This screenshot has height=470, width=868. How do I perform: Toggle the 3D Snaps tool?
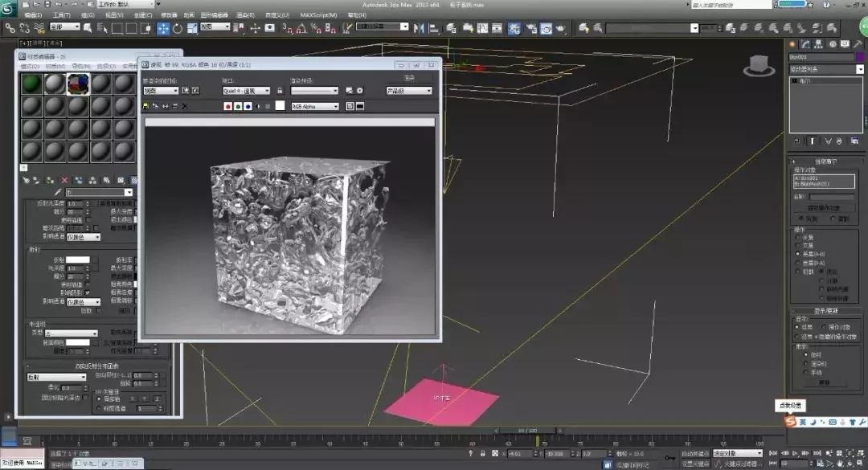coord(287,28)
